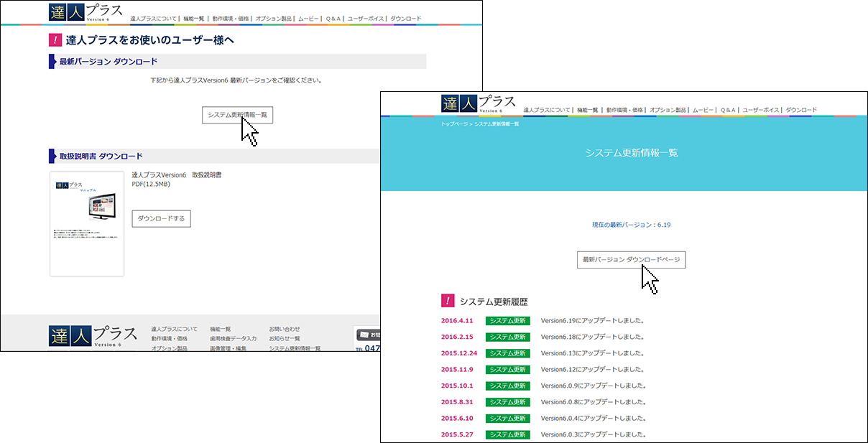The height and width of the screenshot is (443, 868).
Task: Click the 達人プラス logo in the right page header
Action: pos(478,103)
